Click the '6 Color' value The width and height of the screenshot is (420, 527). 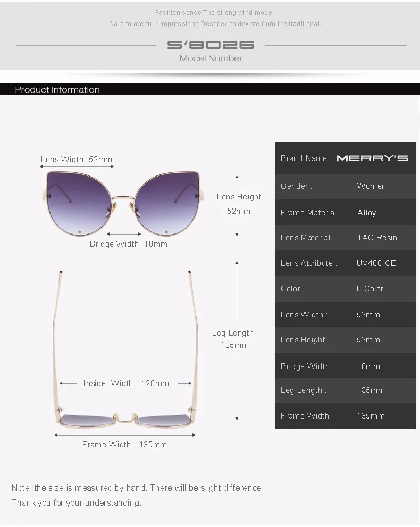[370, 289]
